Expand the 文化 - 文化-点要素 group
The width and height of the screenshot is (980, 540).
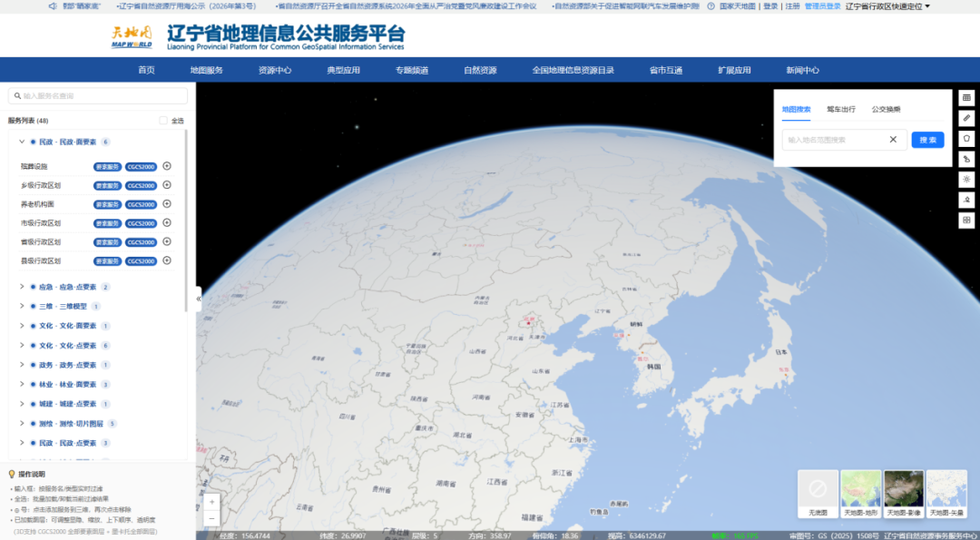pyautogui.click(x=22, y=345)
